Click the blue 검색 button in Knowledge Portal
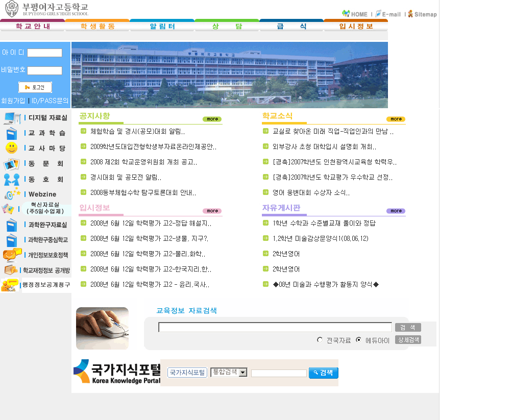This screenshot has height=420, width=512. coord(323,373)
